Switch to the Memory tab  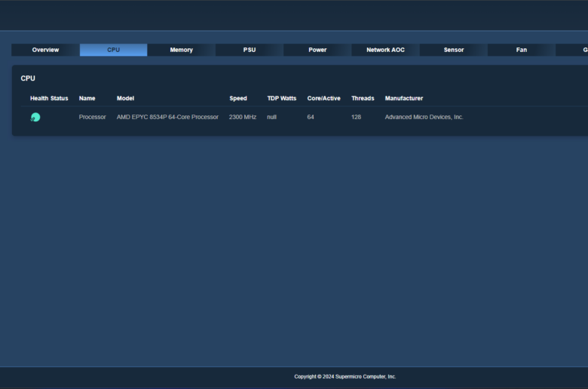(181, 50)
